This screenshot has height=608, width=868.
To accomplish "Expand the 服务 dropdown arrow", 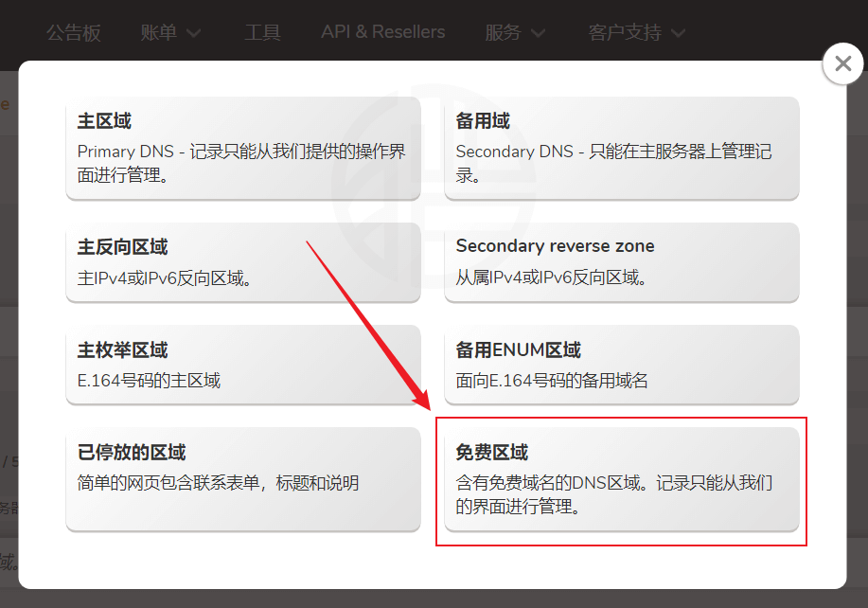I will pos(538,33).
